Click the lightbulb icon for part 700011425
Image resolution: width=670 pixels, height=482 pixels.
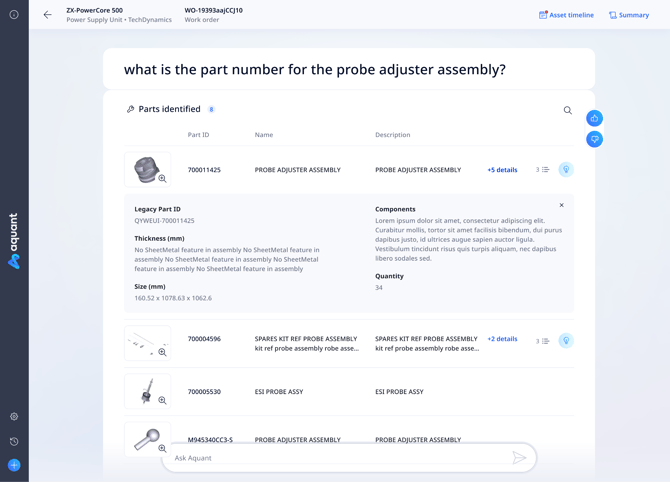[x=566, y=170]
